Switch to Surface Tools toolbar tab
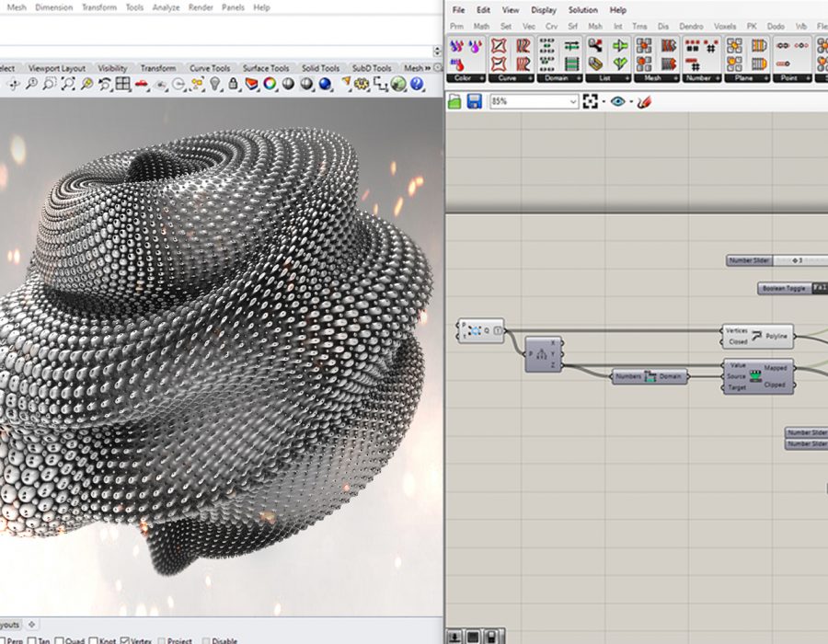Screen dimensions: 828x644 [x=266, y=68]
